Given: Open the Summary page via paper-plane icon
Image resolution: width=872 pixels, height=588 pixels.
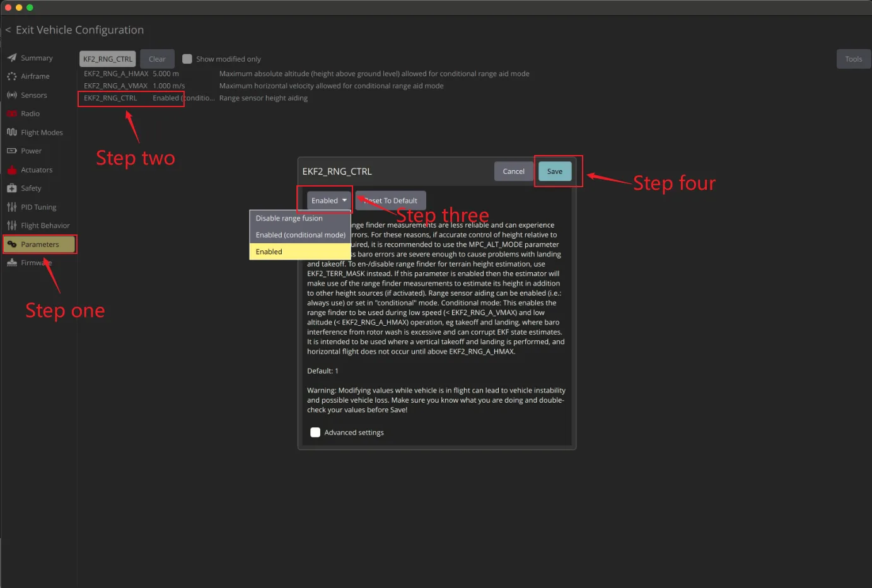Looking at the screenshot, I should click(x=12, y=58).
